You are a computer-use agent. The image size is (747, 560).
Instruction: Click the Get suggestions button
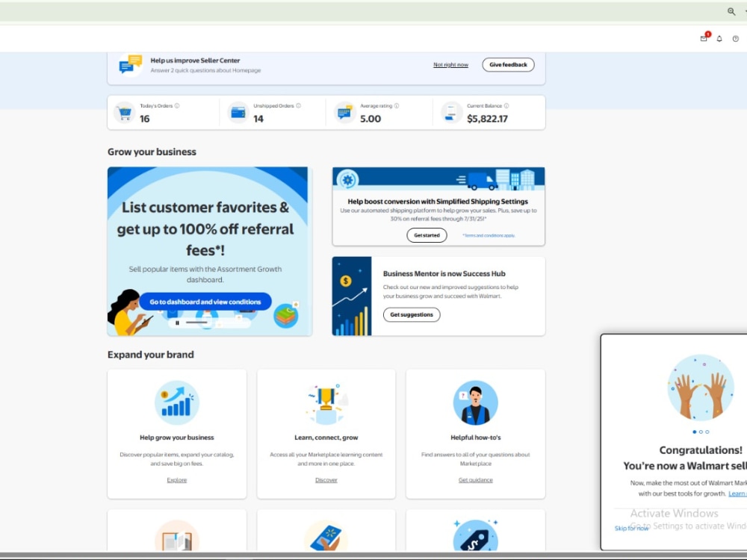coord(412,315)
